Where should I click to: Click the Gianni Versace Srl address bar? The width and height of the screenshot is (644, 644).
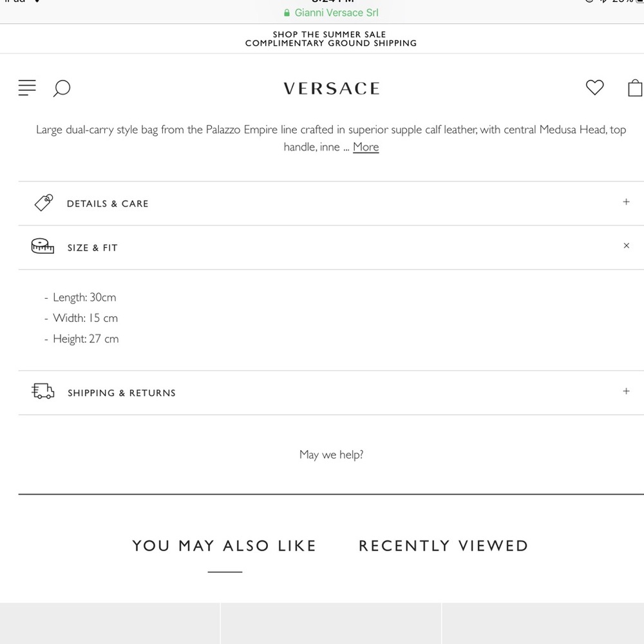coord(331,13)
